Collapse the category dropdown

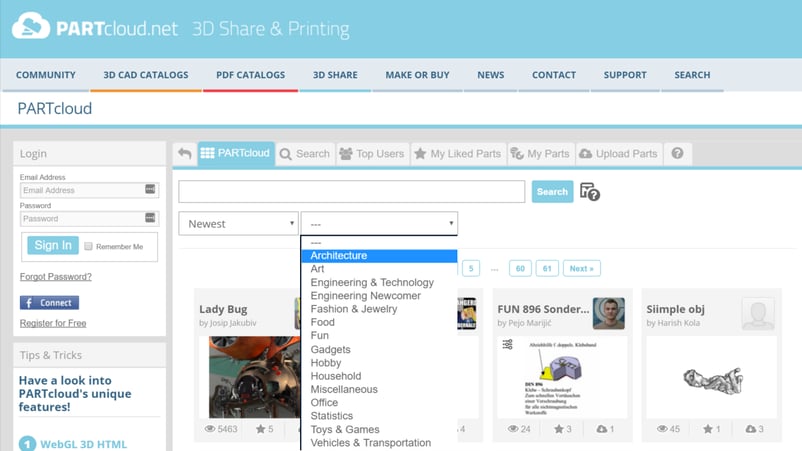coord(380,223)
